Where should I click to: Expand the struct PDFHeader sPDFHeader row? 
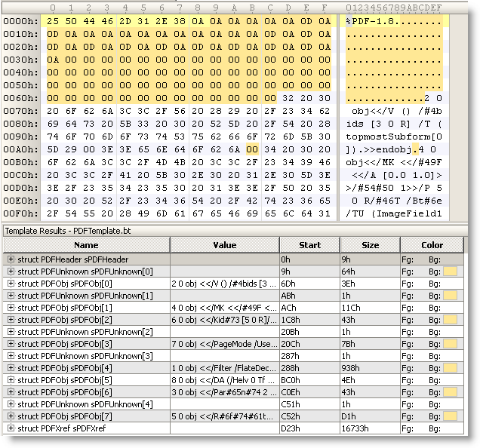tap(11, 259)
